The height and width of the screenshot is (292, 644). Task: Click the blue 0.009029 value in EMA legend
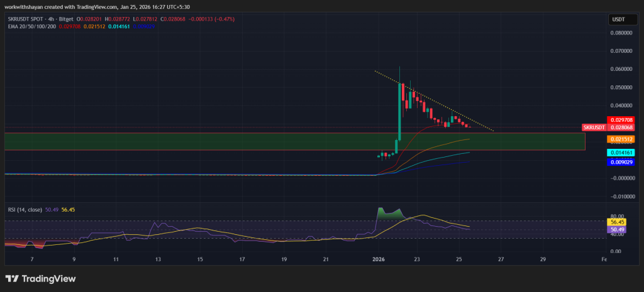tap(143, 26)
